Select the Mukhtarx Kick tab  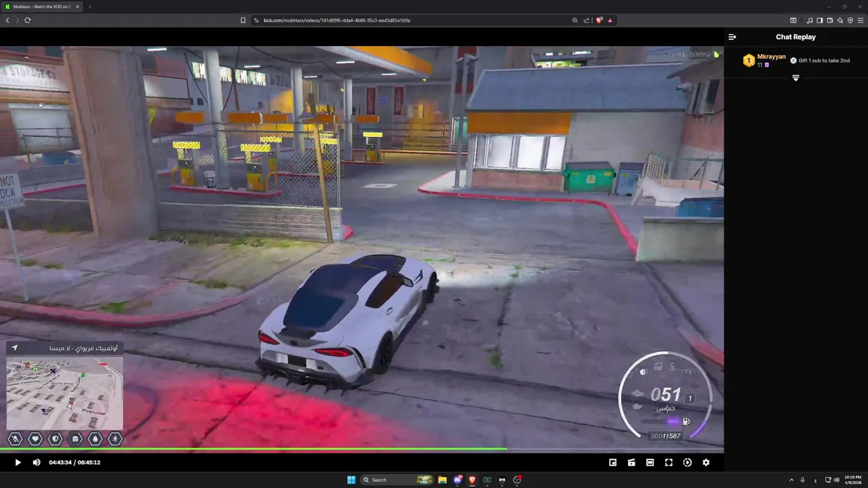[43, 7]
